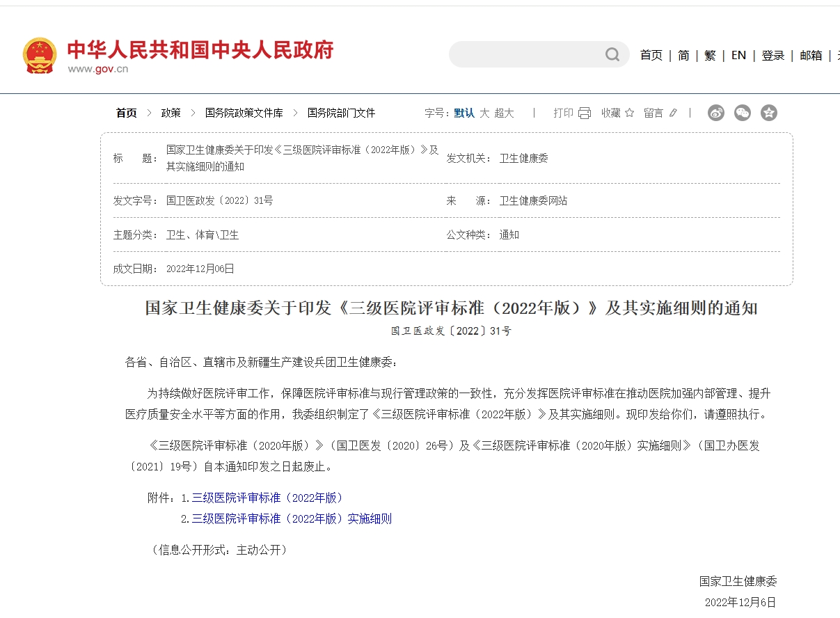Share the page to Weibo
Image resolution: width=840 pixels, height=618 pixels.
pyautogui.click(x=716, y=113)
